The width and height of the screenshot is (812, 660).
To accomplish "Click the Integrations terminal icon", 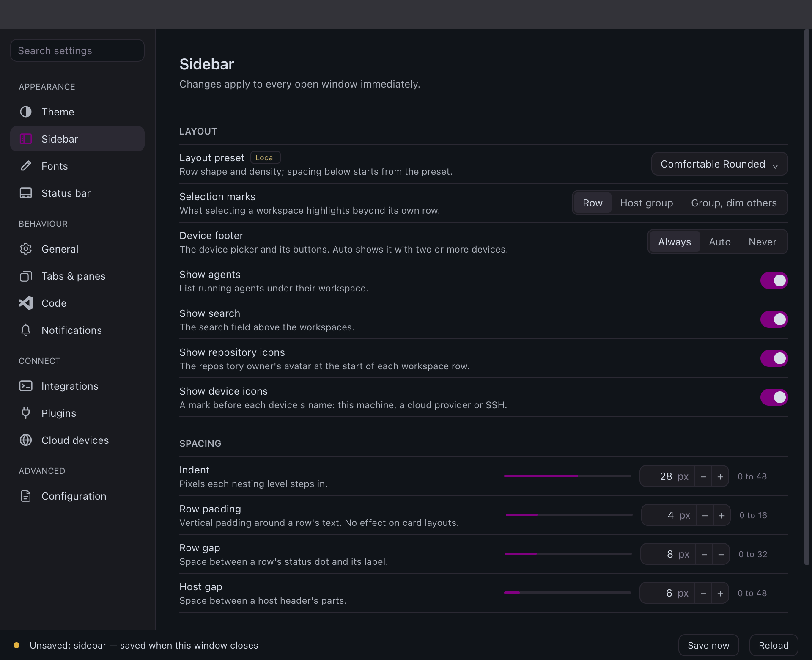I will [x=26, y=386].
